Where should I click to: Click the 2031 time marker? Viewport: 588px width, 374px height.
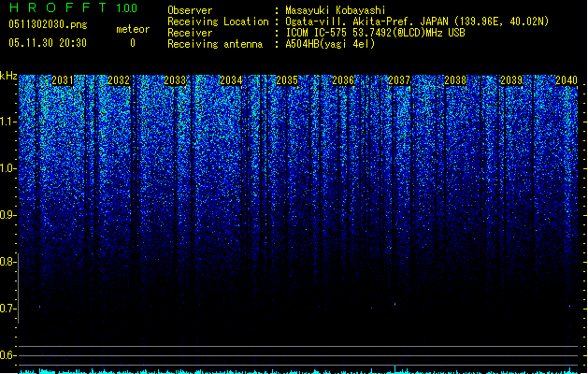[x=63, y=80]
